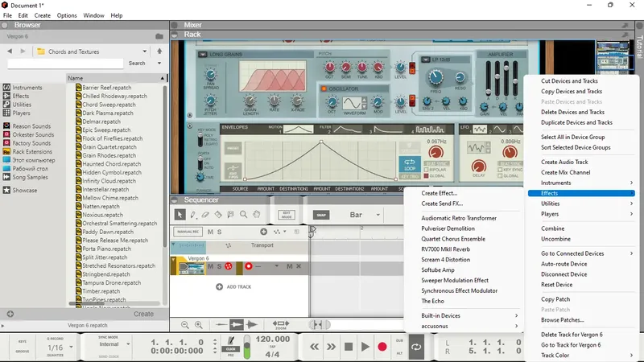Image resolution: width=644 pixels, height=362 pixels.
Task: Click the sequencer zoom in magnifier
Action: 198,325
